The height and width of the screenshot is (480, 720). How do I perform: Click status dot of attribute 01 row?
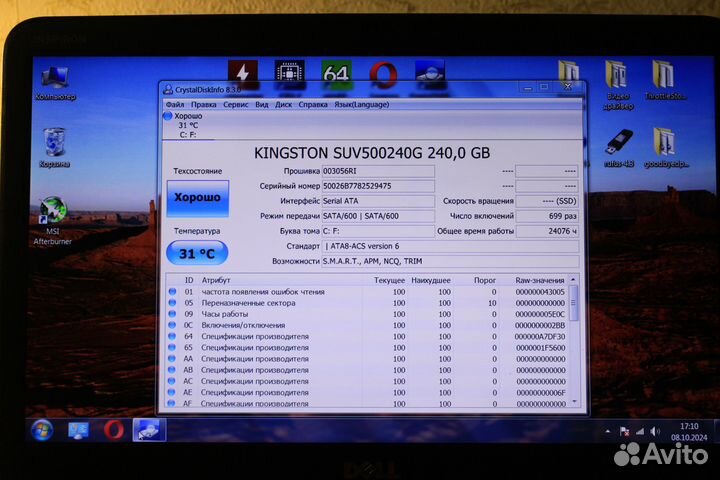coord(172,292)
